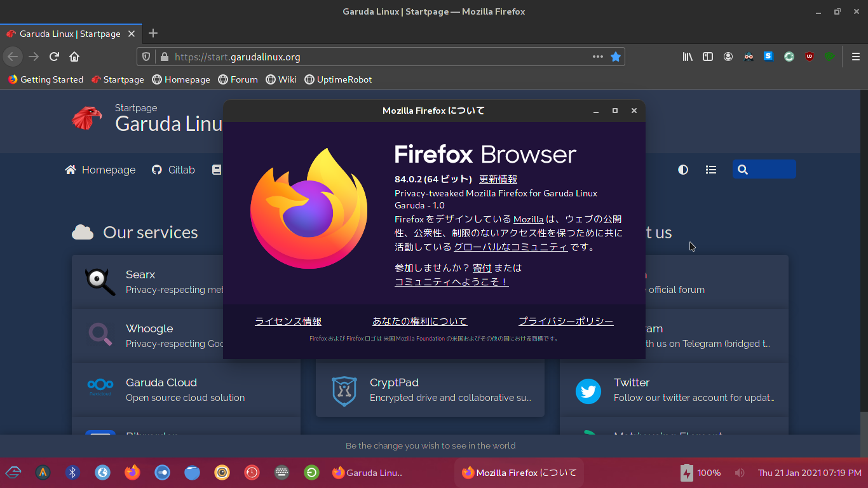Open ライセンス情報 link
868x488 pixels.
(x=288, y=322)
